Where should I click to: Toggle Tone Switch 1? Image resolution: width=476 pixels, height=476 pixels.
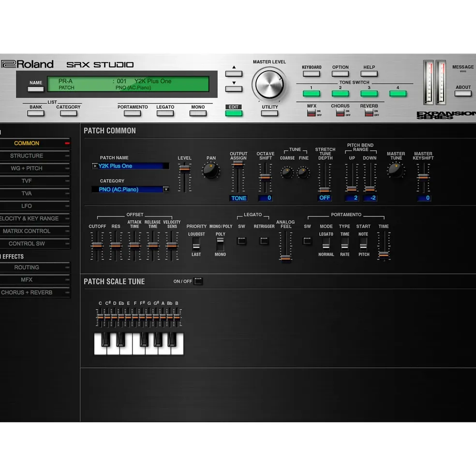point(311,94)
